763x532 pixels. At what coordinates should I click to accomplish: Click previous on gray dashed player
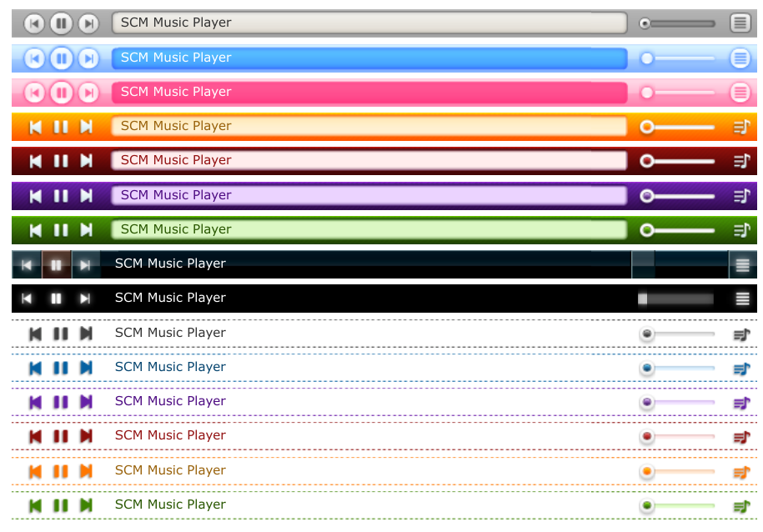(35, 334)
